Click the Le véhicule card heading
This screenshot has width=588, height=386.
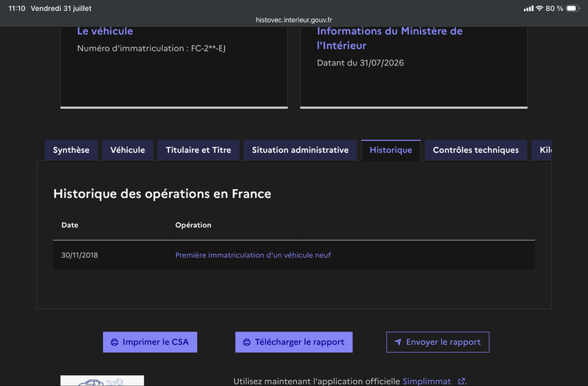[x=105, y=31]
